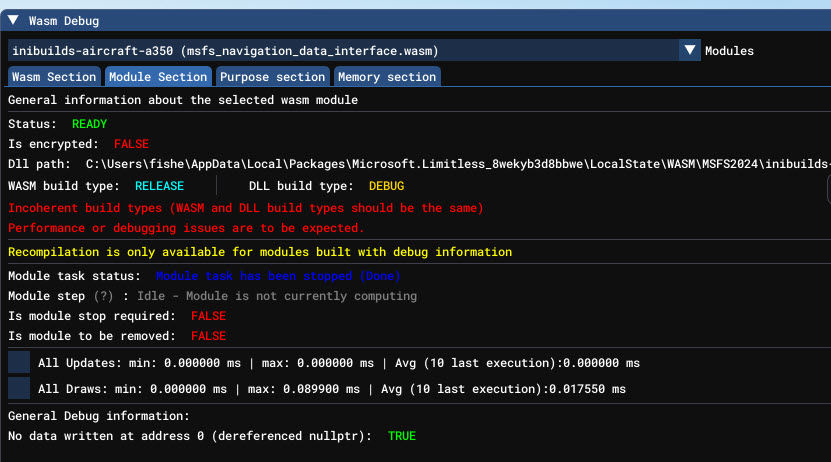Click the inibuilds-aircraft-a350 module combo box
This screenshot has height=462, width=831.
pos(342,50)
